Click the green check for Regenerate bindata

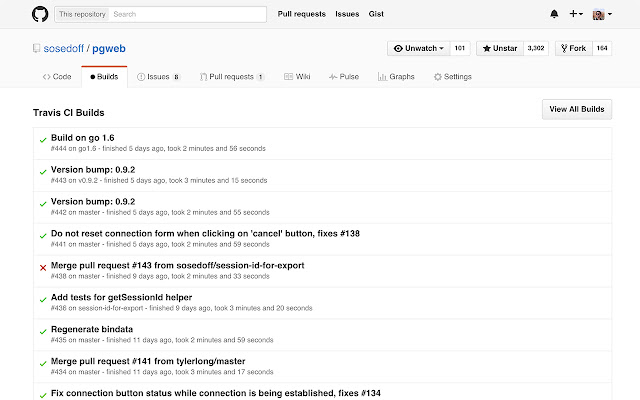[43, 331]
